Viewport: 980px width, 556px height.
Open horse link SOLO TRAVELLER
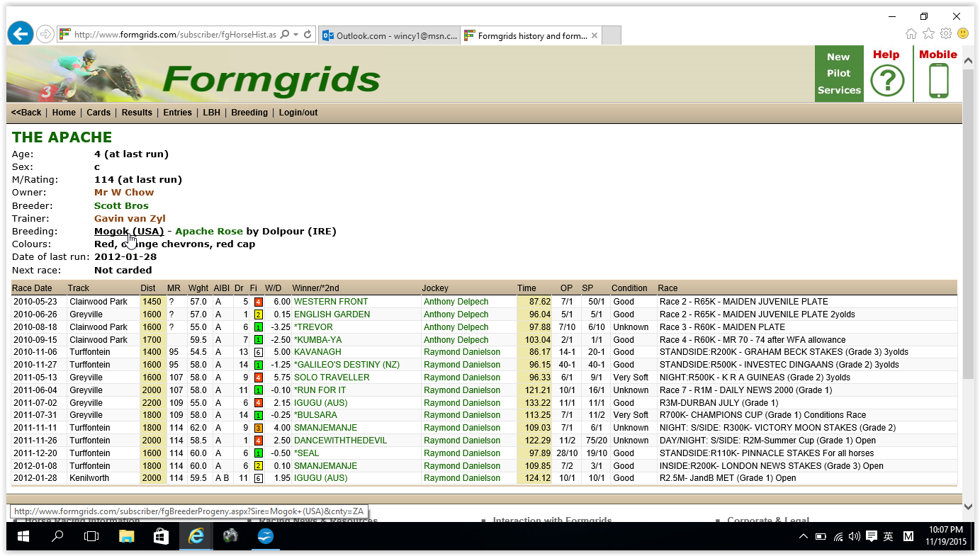pos(332,378)
